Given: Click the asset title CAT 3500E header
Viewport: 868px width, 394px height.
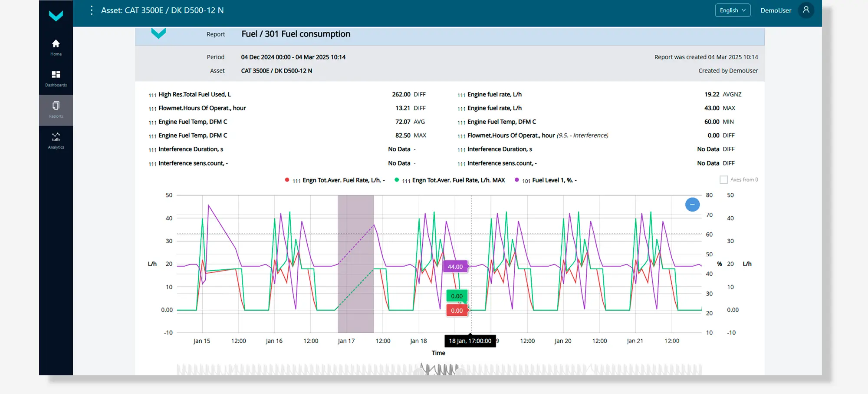Looking at the screenshot, I should pos(162,10).
